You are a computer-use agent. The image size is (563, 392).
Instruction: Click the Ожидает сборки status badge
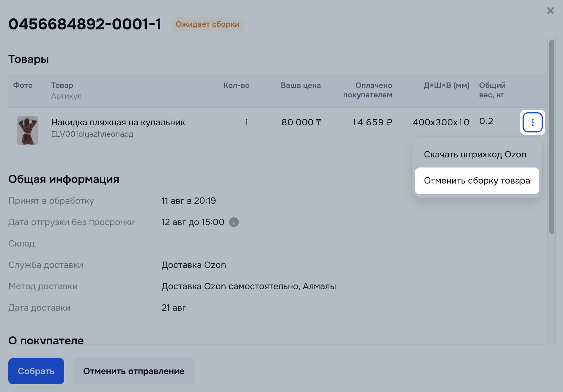pos(207,24)
